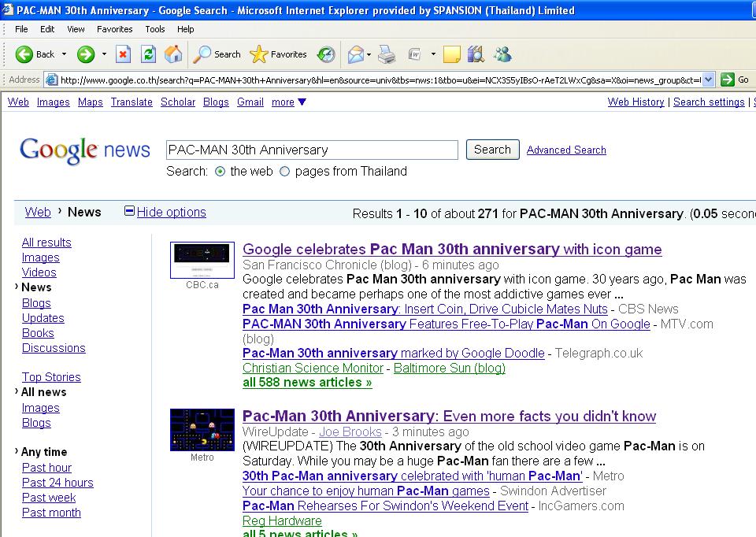This screenshot has width=756, height=537.
Task: Open the 'all 588 news articles' link
Action: coord(307,383)
